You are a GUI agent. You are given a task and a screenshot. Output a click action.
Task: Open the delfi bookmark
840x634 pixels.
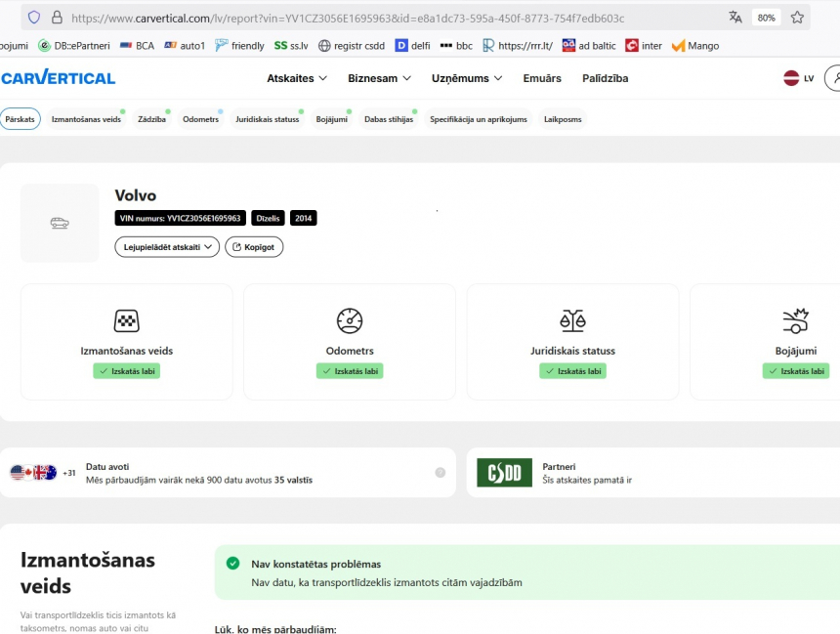tap(412, 46)
